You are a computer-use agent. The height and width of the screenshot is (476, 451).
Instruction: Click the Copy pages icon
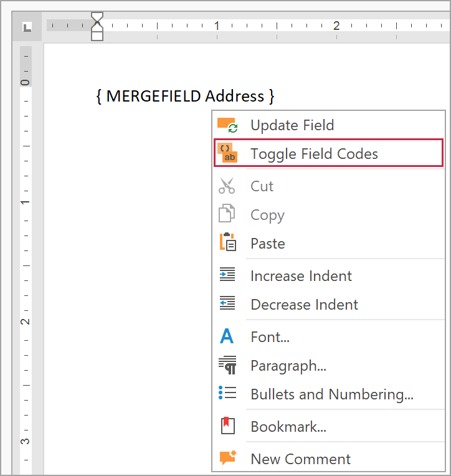pyautogui.click(x=227, y=215)
